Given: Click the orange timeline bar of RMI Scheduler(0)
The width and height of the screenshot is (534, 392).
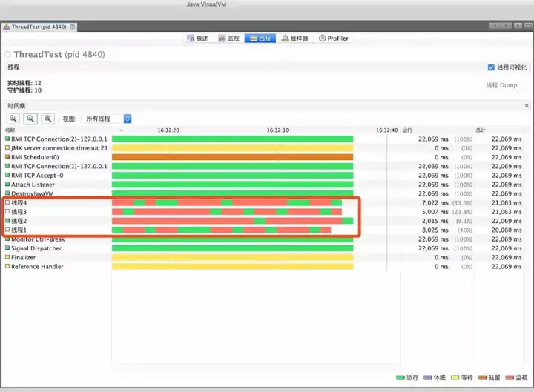Looking at the screenshot, I should click(233, 157).
